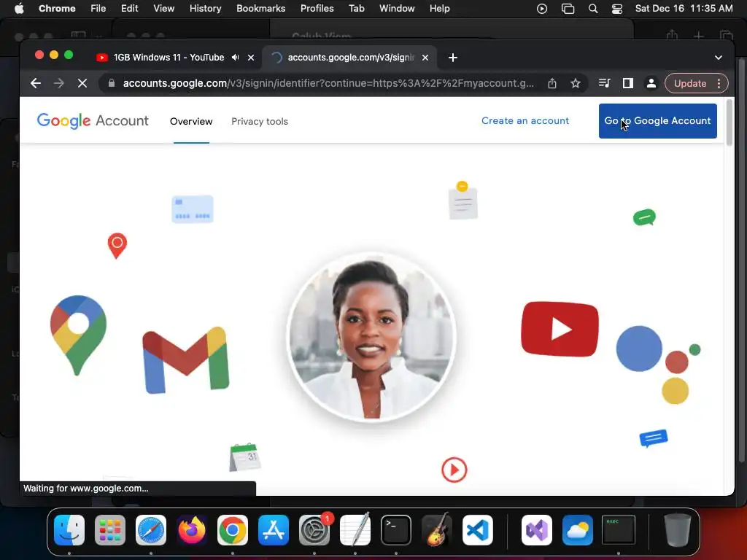Open Control Center in menu bar
This screenshot has width=747, height=560.
pyautogui.click(x=617, y=9)
